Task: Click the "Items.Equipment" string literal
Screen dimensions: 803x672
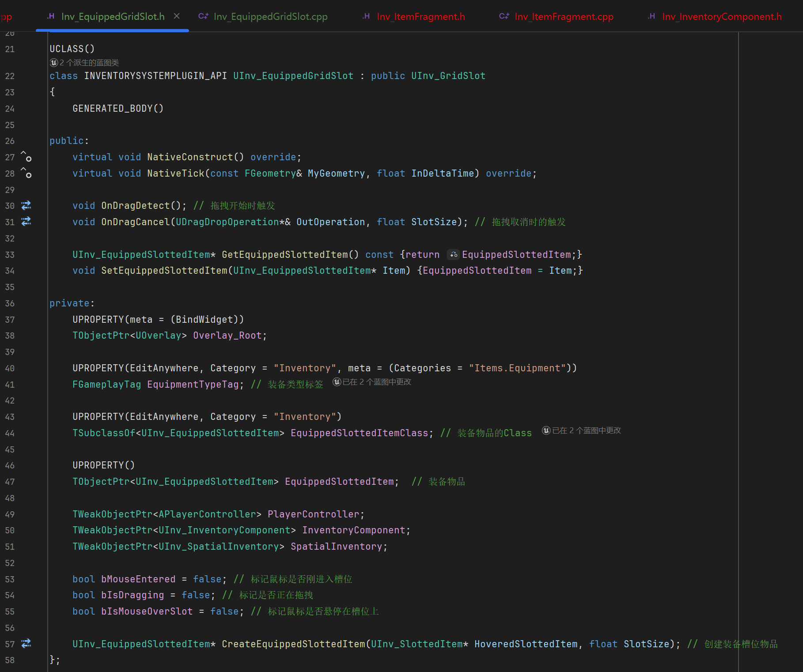Action: click(x=517, y=368)
